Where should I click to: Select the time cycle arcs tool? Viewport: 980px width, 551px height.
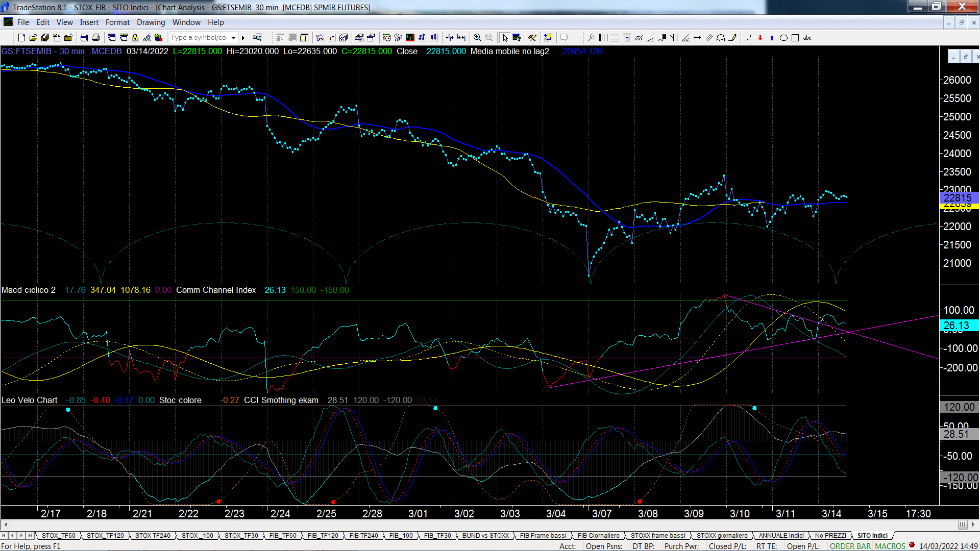pyautogui.click(x=721, y=38)
